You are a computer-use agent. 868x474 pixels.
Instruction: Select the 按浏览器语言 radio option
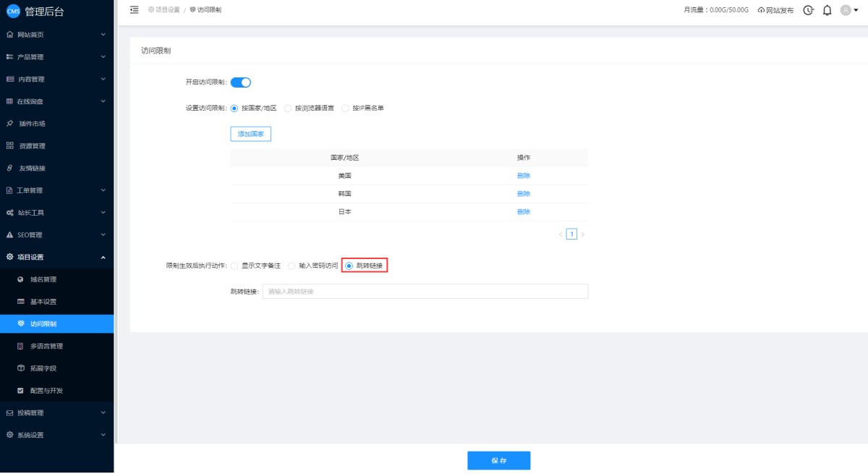tap(289, 109)
